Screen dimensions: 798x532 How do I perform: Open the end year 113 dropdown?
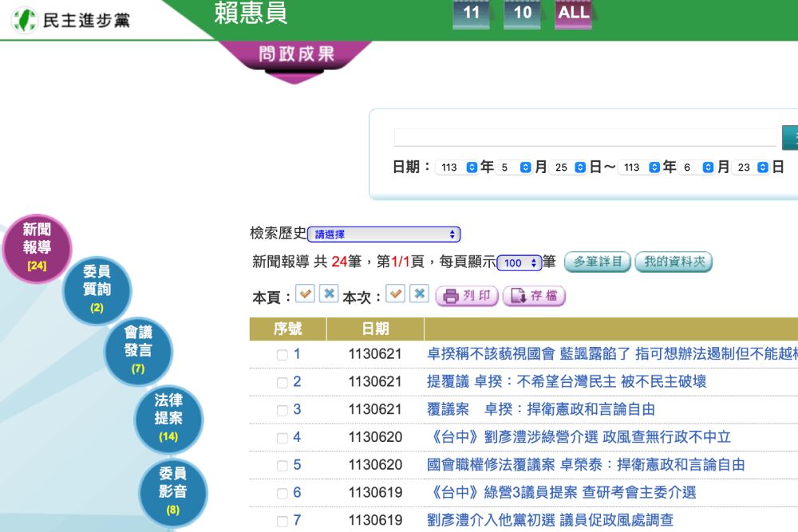[x=639, y=167]
